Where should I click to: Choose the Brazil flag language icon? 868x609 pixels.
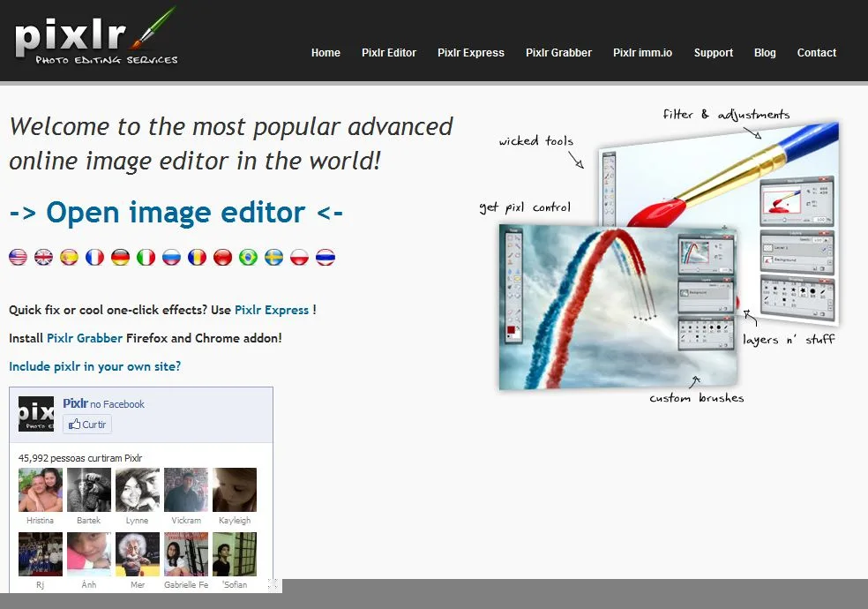pos(248,258)
